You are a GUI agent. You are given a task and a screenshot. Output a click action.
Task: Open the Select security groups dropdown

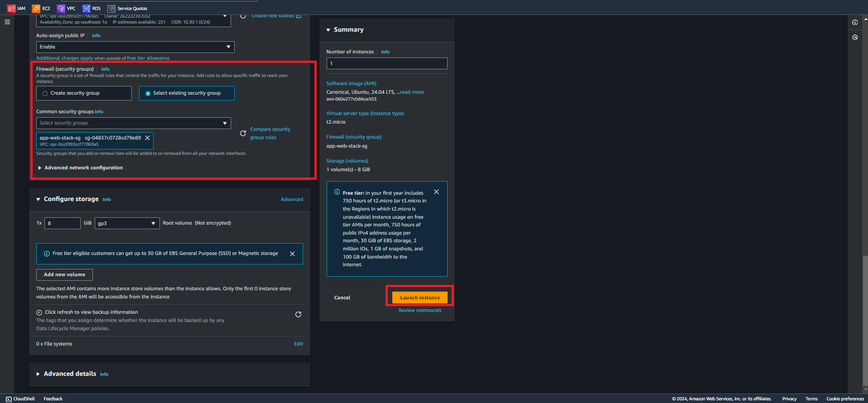(134, 123)
